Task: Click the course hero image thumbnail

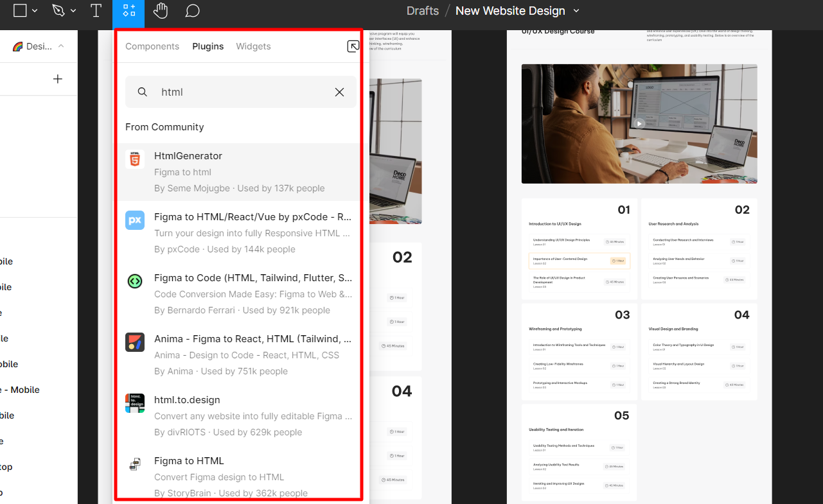Action: point(639,123)
